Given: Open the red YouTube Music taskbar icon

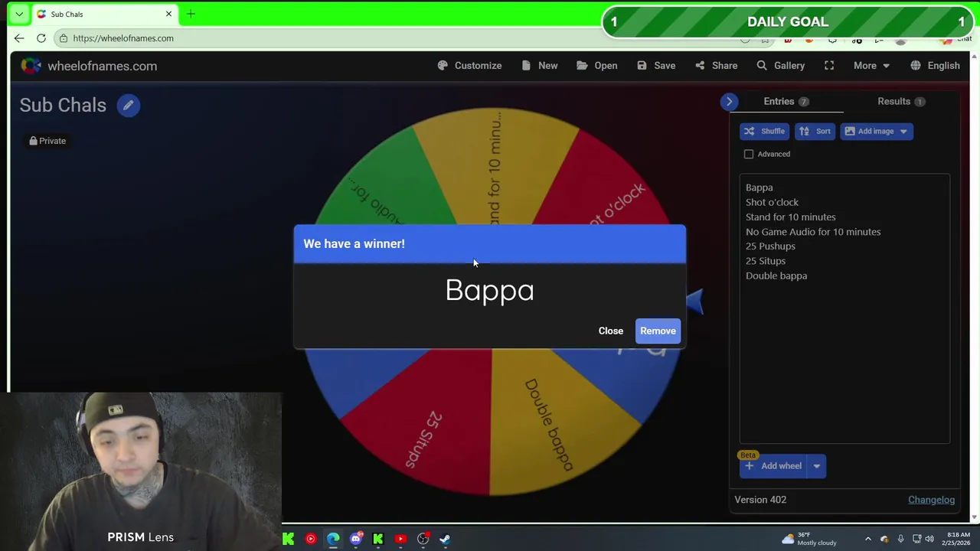Looking at the screenshot, I should [311, 539].
